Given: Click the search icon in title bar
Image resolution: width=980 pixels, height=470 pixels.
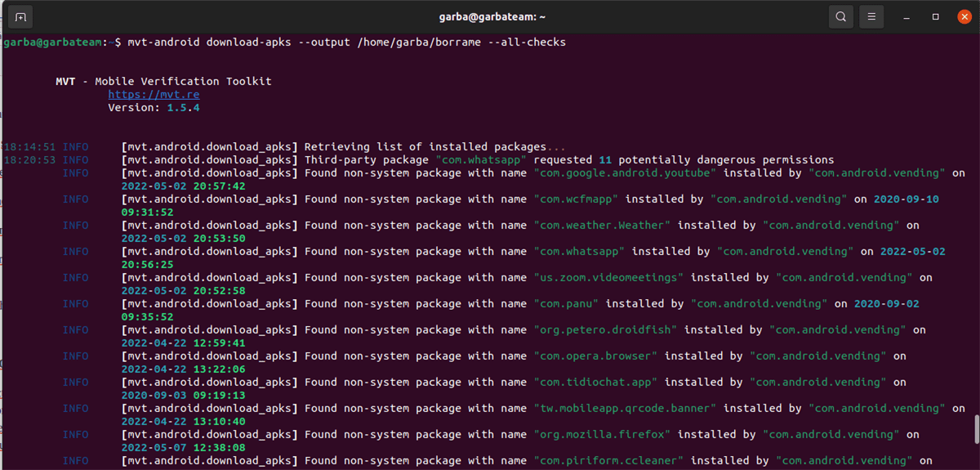Looking at the screenshot, I should coord(840,16).
